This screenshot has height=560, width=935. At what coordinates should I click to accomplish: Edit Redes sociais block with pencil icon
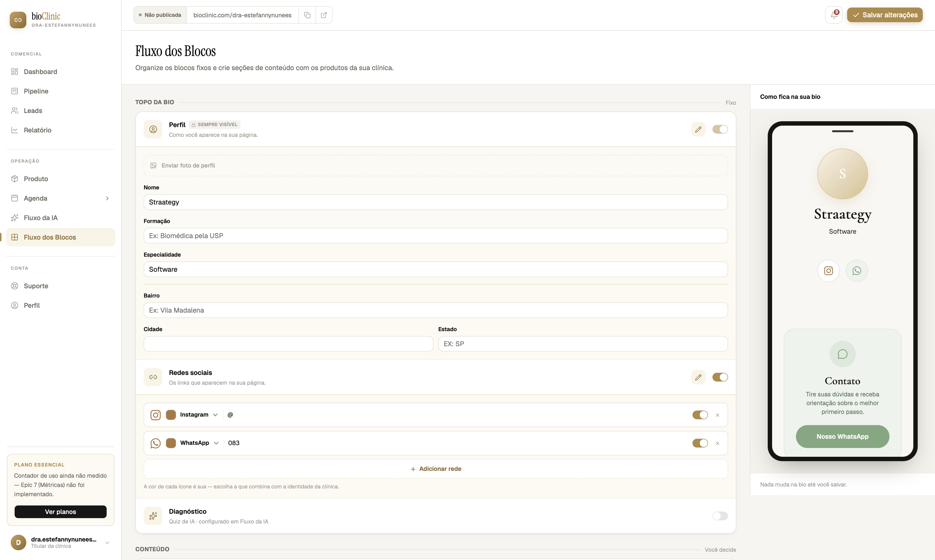(698, 377)
